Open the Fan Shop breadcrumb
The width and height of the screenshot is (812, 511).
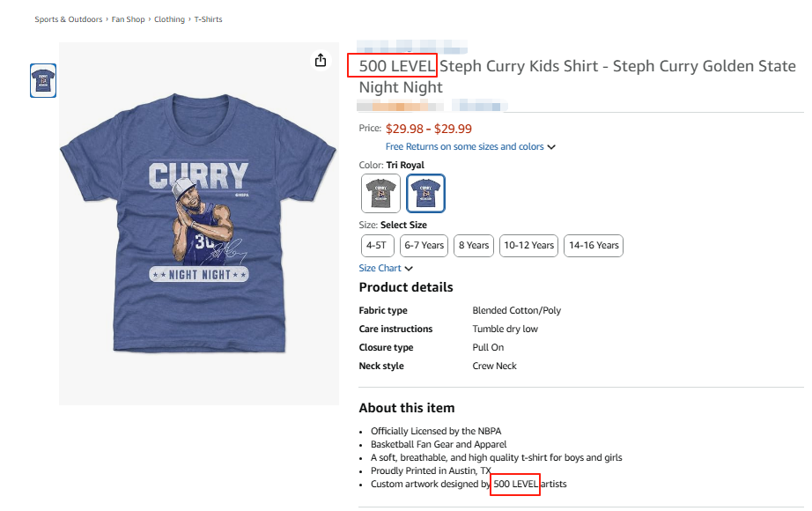[129, 19]
